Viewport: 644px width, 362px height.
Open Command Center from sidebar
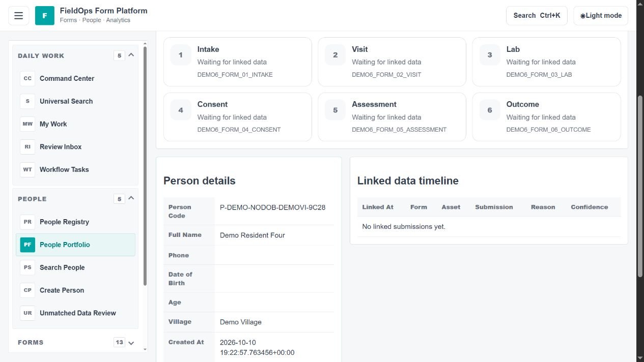click(x=75, y=79)
